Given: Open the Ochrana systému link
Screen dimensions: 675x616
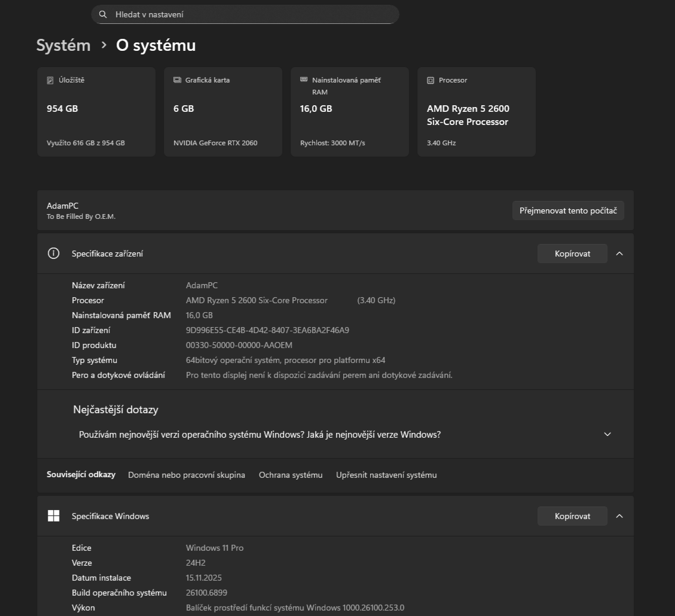Looking at the screenshot, I should click(x=291, y=475).
